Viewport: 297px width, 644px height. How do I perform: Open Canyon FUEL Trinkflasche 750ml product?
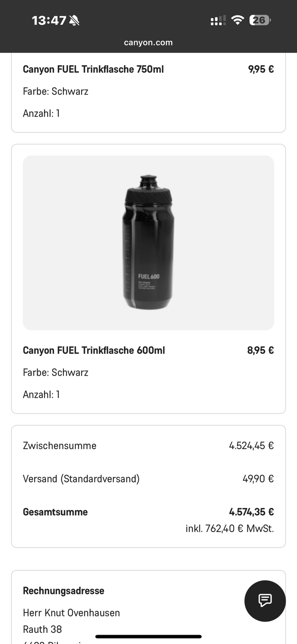click(93, 69)
